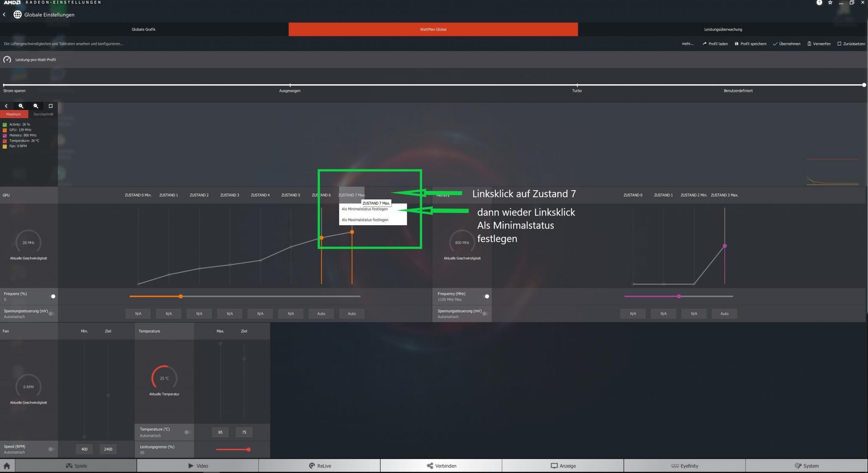Open the Memory ZUSTAND 2 Min. state menu

click(694, 195)
